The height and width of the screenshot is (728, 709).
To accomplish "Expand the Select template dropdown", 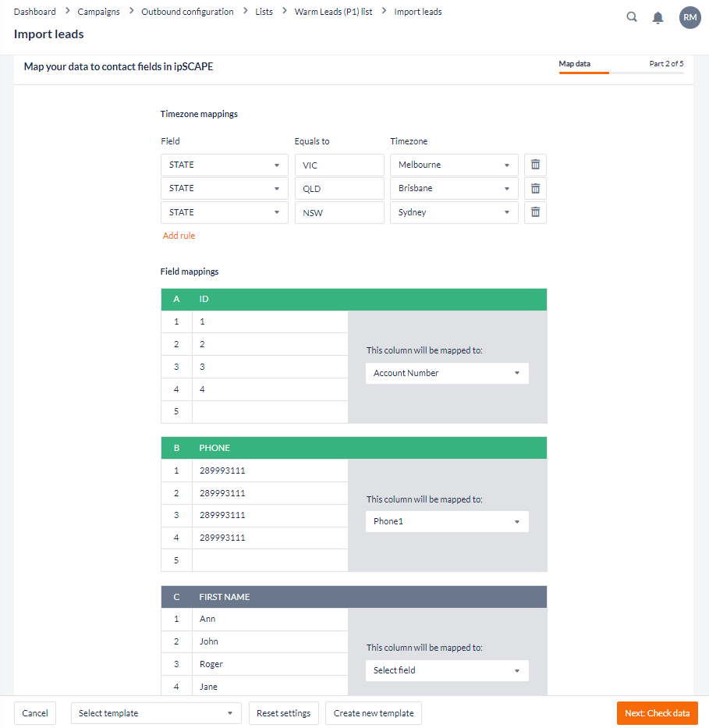I will [156, 713].
